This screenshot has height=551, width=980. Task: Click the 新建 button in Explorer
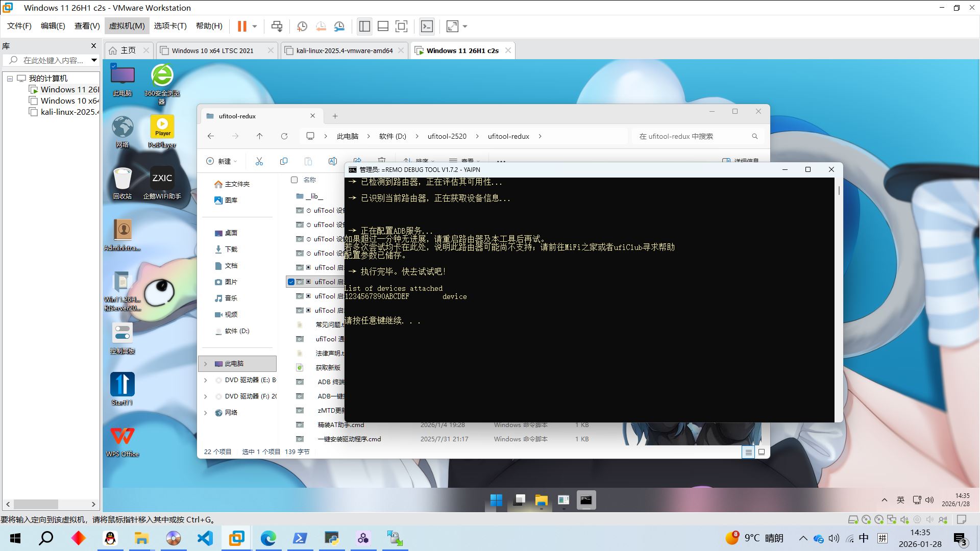tap(222, 161)
